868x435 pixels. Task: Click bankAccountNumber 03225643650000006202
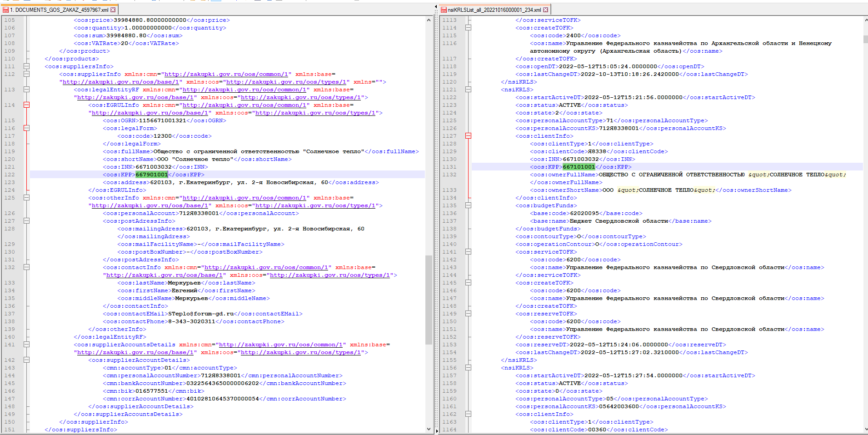click(x=223, y=383)
